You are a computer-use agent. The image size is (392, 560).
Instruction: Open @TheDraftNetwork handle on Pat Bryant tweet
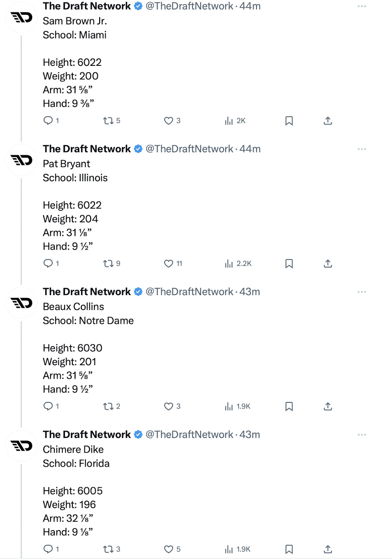click(189, 149)
